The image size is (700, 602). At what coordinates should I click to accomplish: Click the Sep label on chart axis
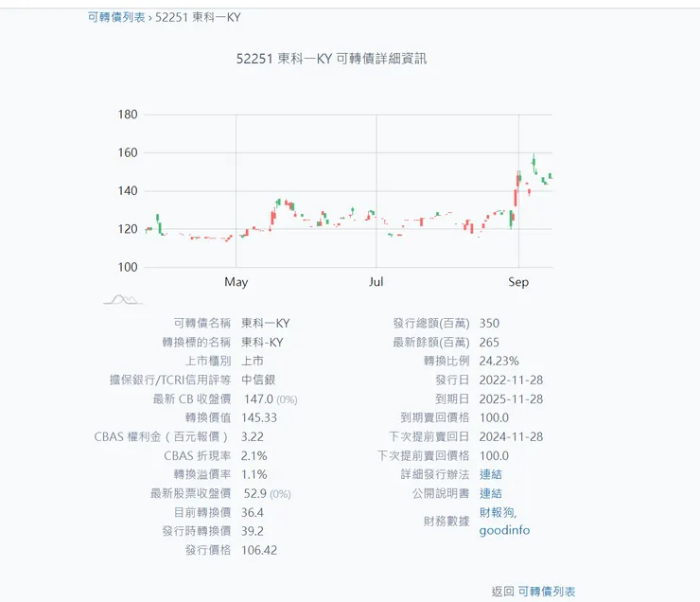(x=518, y=282)
